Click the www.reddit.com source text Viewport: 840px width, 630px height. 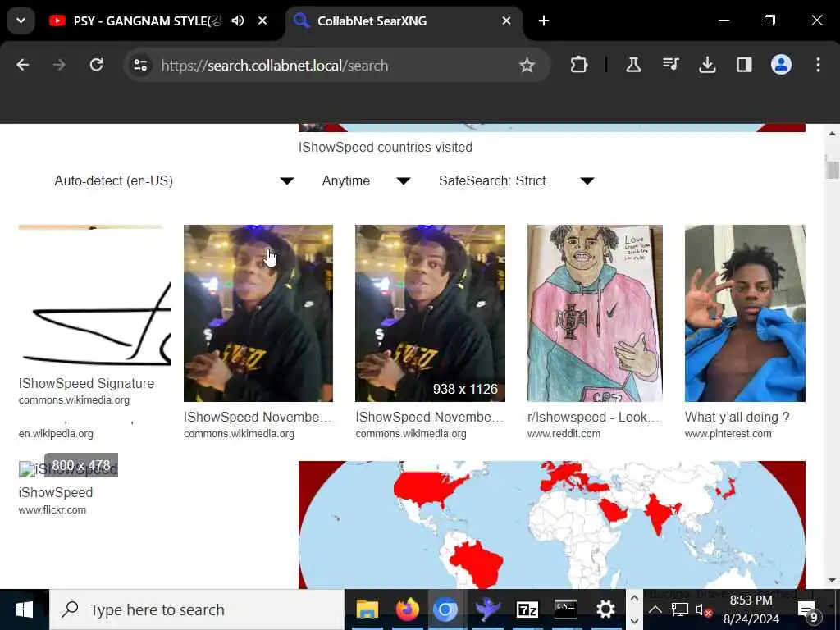564,433
